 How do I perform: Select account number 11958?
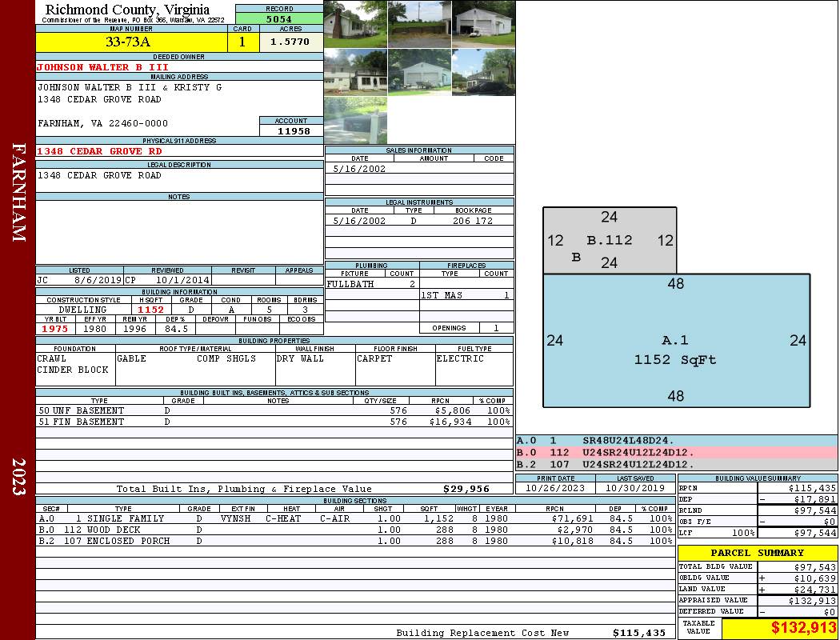pos(291,130)
